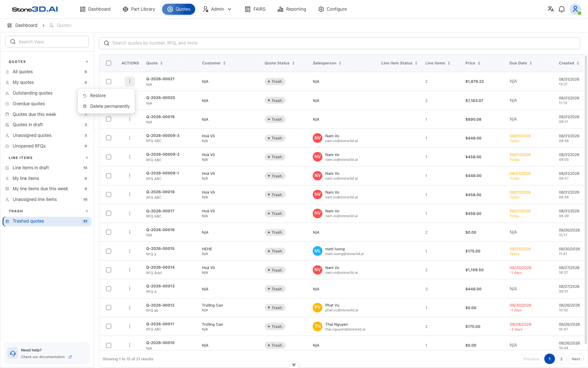Click the search quotes input box
The height and width of the screenshot is (368, 588).
tap(340, 43)
